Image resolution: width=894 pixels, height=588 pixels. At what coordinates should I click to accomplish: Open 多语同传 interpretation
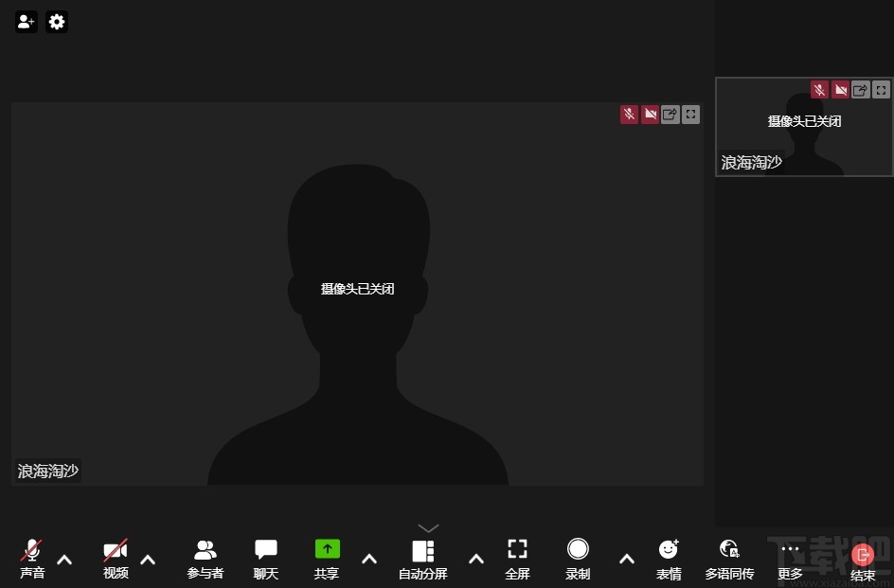click(x=729, y=559)
